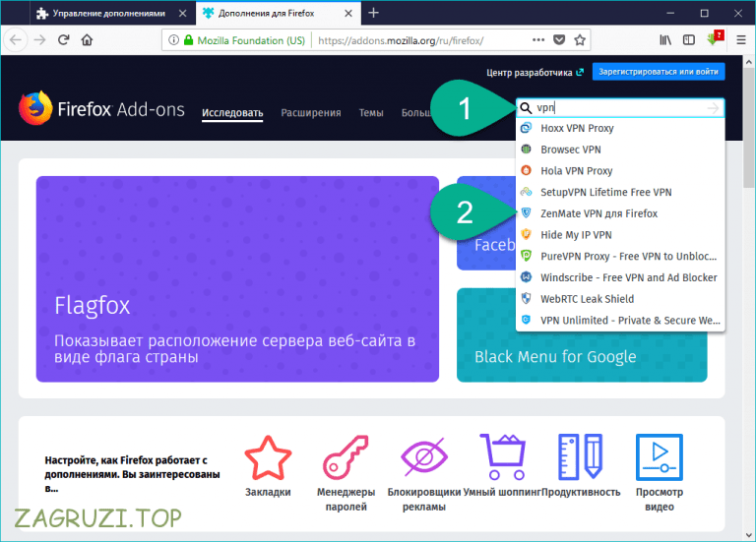Click the address bar URL text

[401, 40]
